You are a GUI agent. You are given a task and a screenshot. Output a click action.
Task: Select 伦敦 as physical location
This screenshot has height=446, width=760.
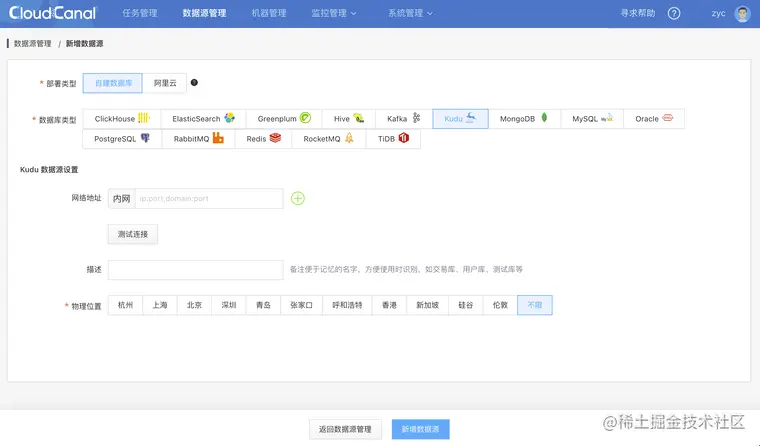(500, 305)
